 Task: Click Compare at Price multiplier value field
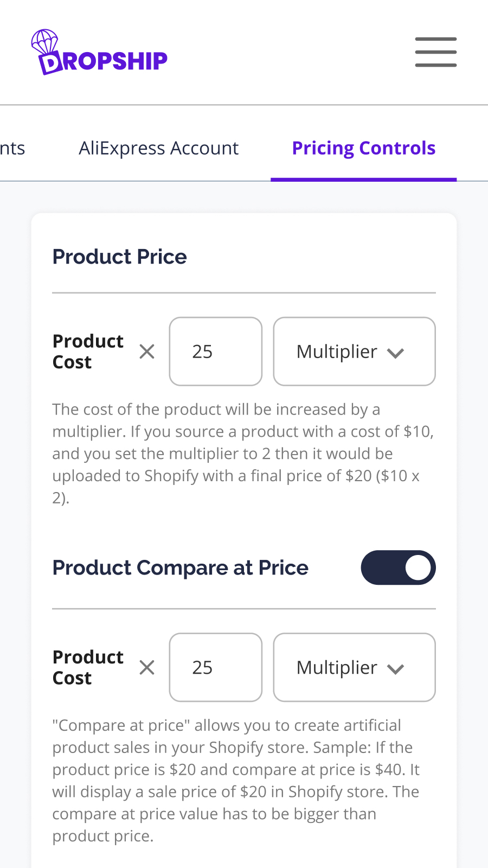(216, 667)
